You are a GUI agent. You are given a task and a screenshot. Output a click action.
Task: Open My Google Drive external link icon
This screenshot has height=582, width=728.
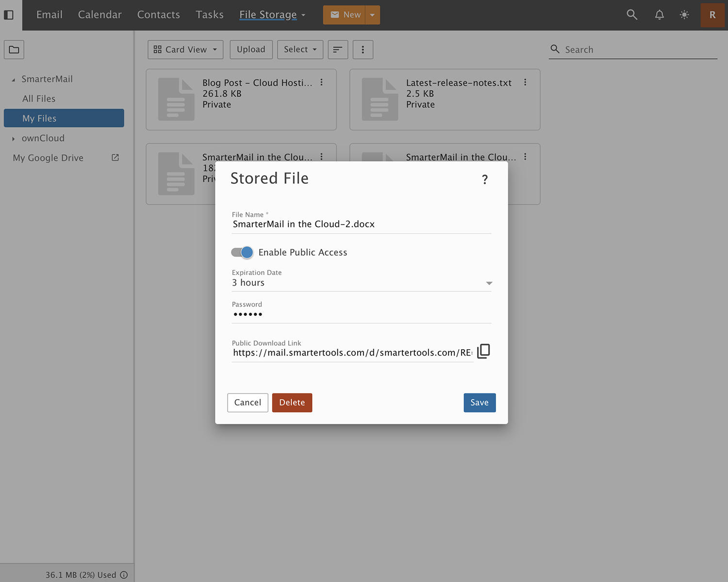115,157
